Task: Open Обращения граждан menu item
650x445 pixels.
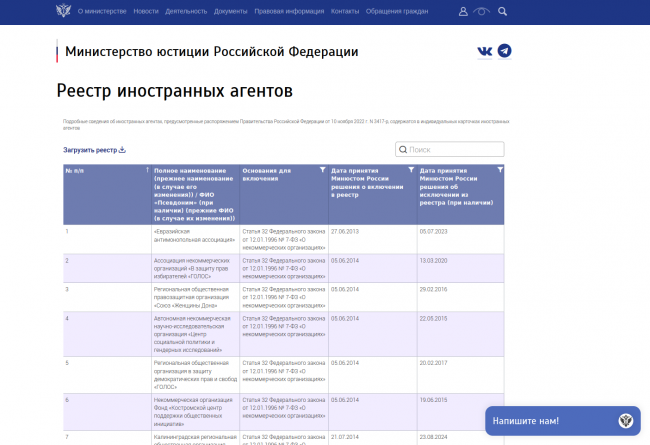Action: (397, 11)
